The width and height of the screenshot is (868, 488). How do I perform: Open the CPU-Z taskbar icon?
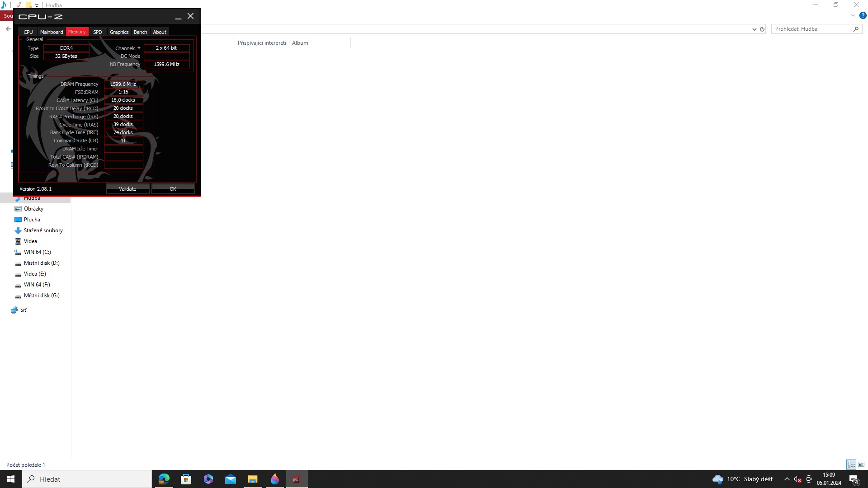pos(297,479)
